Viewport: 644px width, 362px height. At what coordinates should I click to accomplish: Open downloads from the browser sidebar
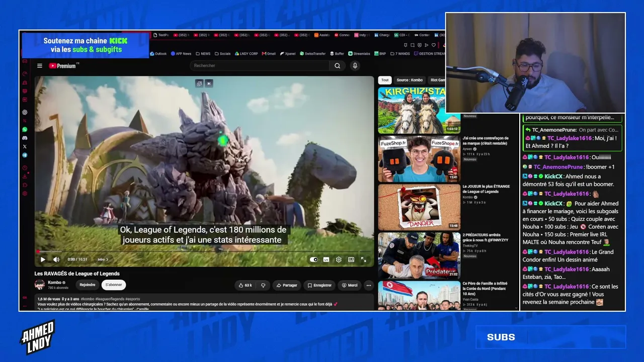tap(25, 176)
